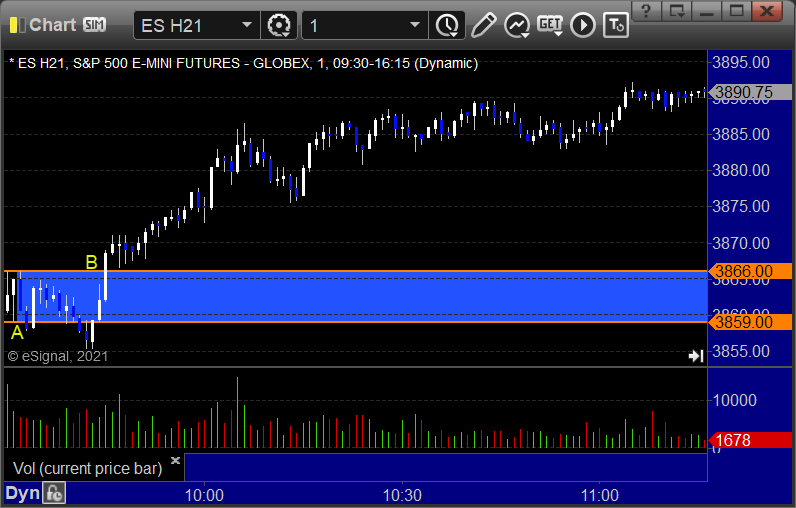Select the 3866.00 orange price marker
The height and width of the screenshot is (508, 796).
[750, 271]
